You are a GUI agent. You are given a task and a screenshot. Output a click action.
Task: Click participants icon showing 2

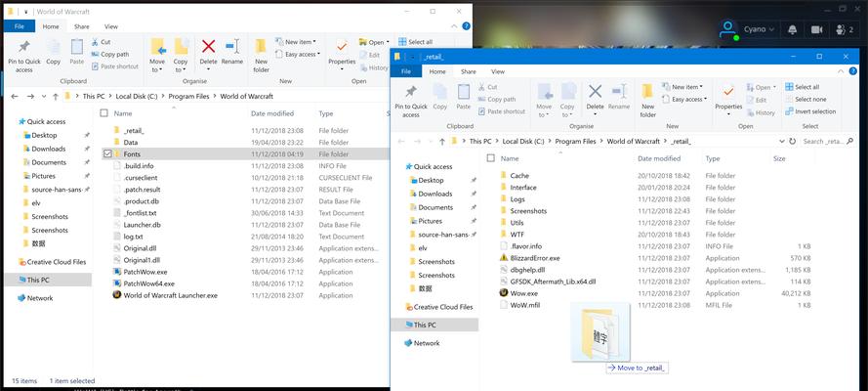click(845, 29)
